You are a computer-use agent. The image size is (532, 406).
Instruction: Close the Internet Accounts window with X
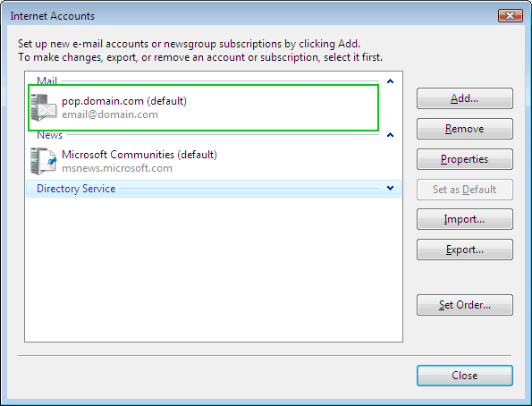click(511, 15)
